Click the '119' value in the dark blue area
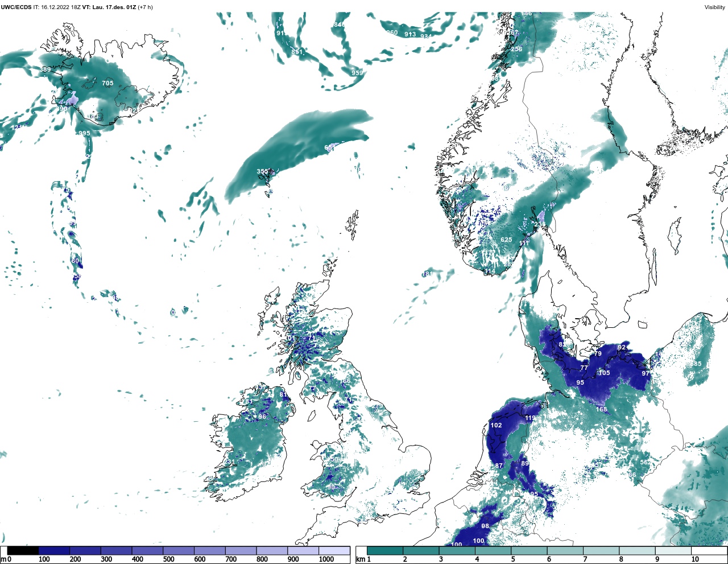 point(531,418)
